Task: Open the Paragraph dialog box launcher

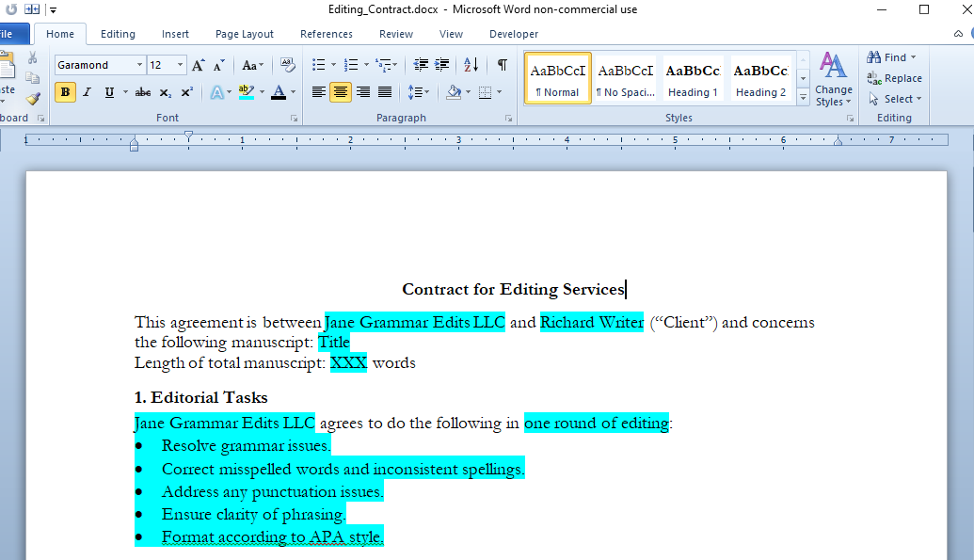Action: [508, 118]
